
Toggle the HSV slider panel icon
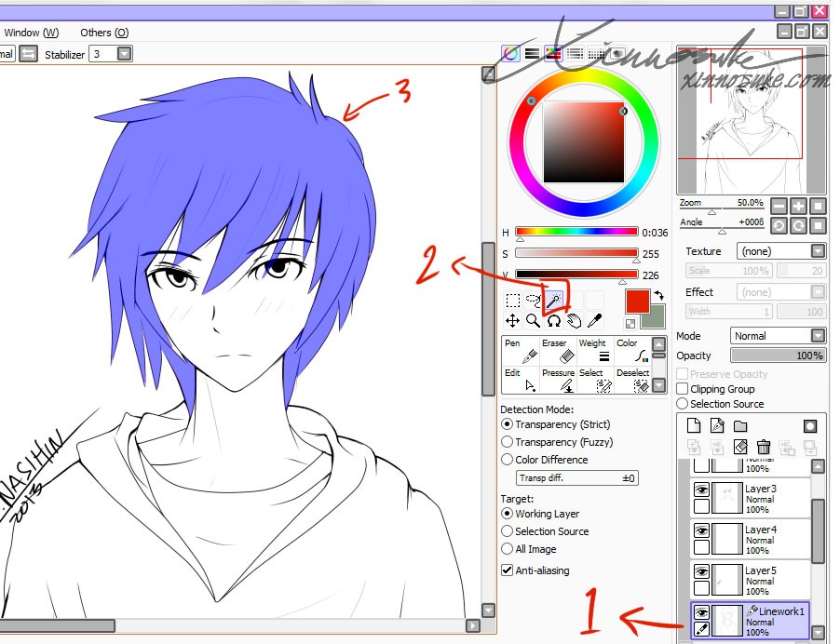pyautogui.click(x=553, y=54)
